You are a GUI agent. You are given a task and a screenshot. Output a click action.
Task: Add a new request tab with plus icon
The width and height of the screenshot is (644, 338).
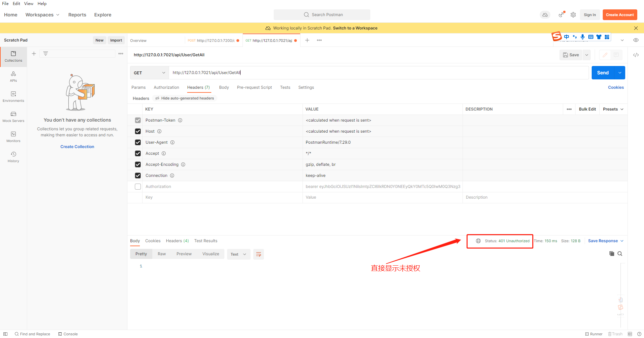pos(307,40)
